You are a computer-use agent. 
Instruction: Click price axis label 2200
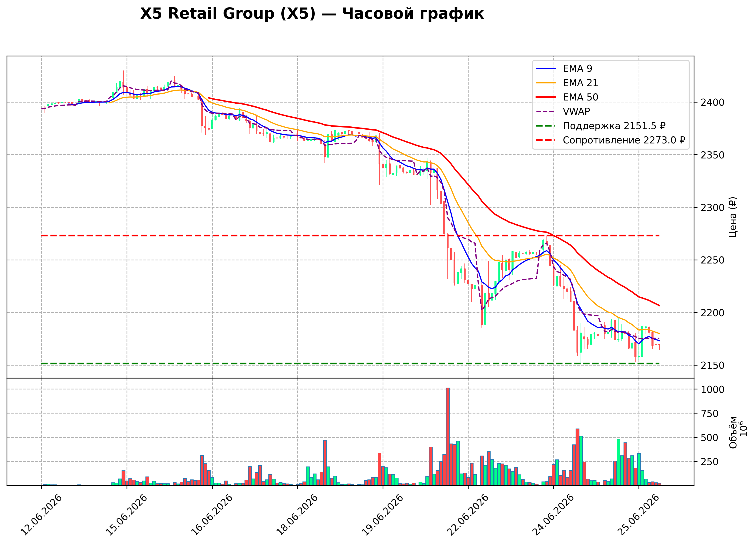click(713, 313)
